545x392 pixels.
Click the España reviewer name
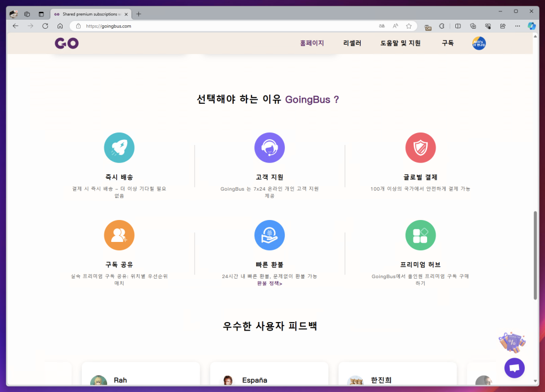point(254,380)
